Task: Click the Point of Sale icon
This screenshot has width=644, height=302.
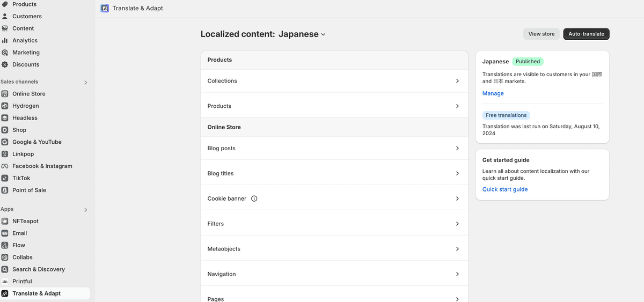Action: [5, 190]
